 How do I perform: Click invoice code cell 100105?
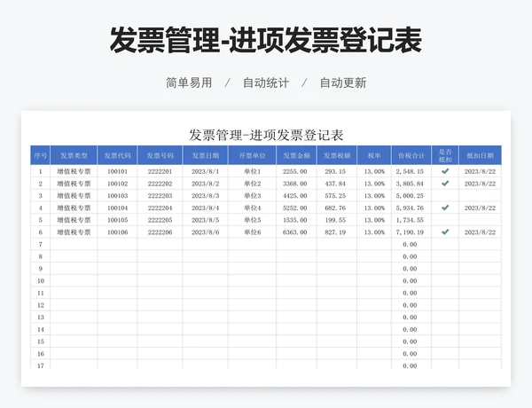pyautogui.click(x=117, y=220)
